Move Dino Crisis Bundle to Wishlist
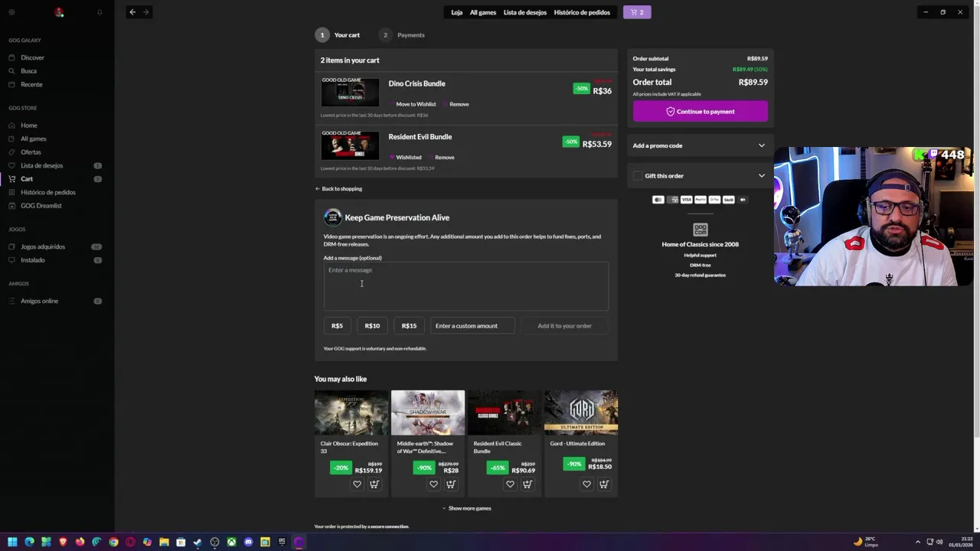Screen dimensions: 980x551 click(x=412, y=104)
